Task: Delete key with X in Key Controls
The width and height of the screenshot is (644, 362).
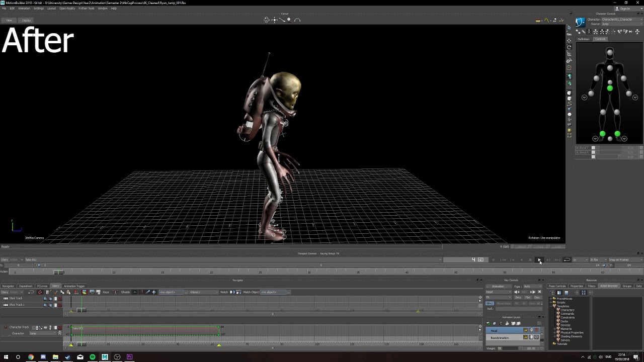Action: (539, 292)
